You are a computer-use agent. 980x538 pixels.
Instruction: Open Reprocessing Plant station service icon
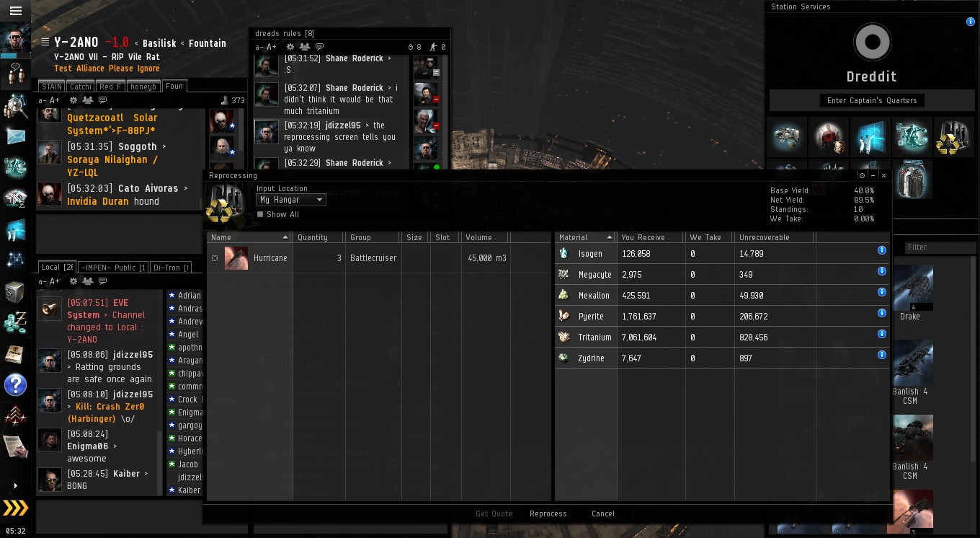[x=948, y=137]
